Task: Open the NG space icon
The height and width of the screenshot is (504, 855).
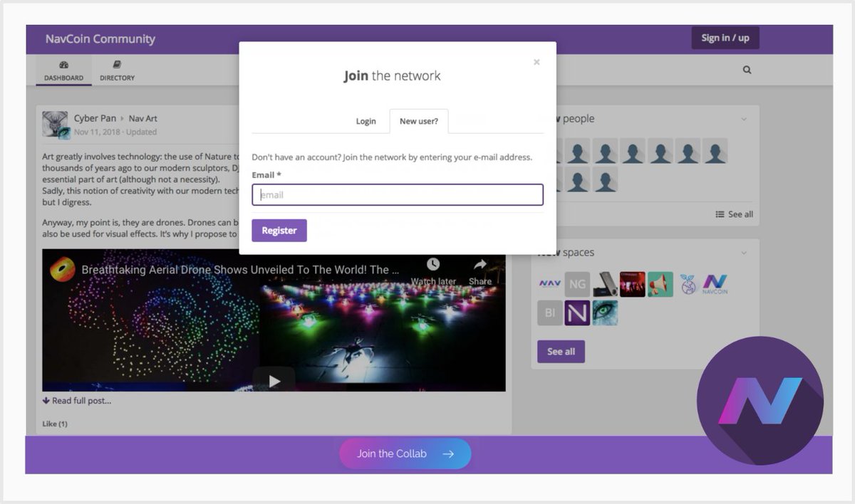Action: [x=577, y=284]
